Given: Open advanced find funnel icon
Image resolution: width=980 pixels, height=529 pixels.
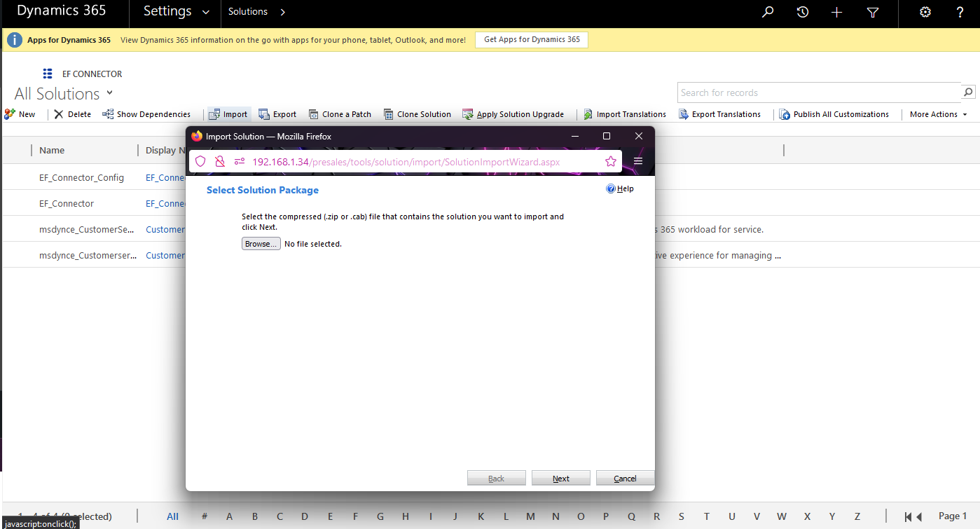Looking at the screenshot, I should point(873,12).
